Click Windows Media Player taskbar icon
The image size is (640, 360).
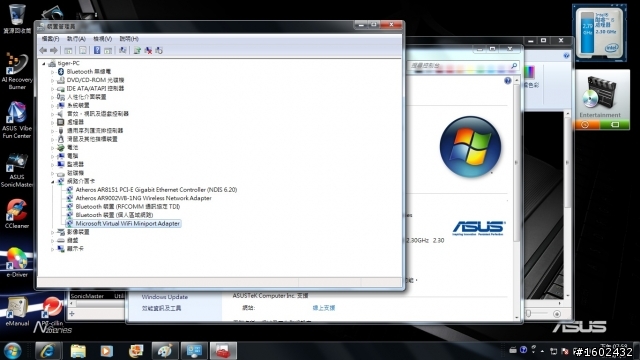[x=107, y=351]
